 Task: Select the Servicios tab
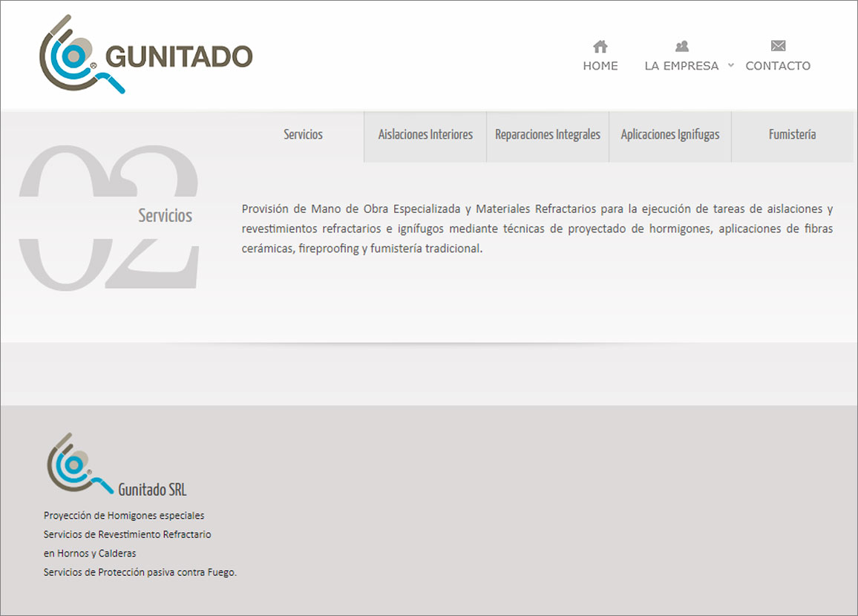[303, 135]
